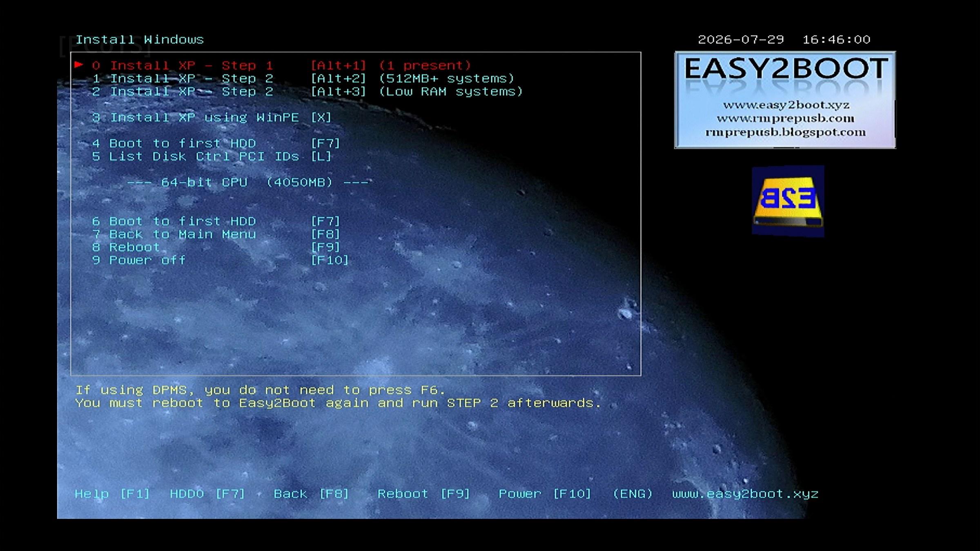Choose Install XP Step 2 for Low RAM systems
Screen dimensions: 980x551
point(307,91)
